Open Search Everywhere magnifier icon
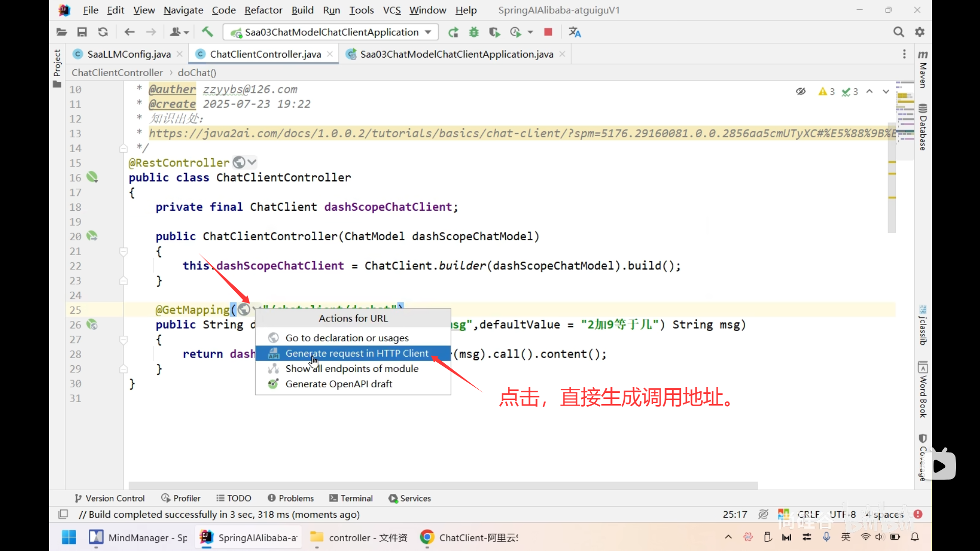Viewport: 980px width, 551px height. (898, 32)
